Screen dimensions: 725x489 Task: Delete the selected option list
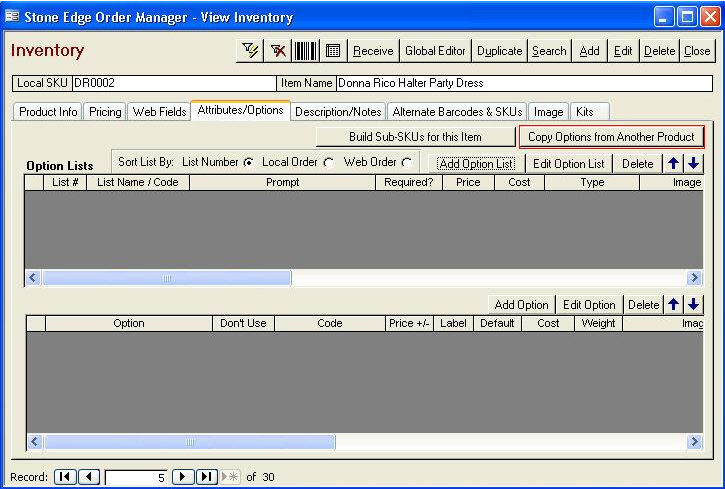click(637, 164)
